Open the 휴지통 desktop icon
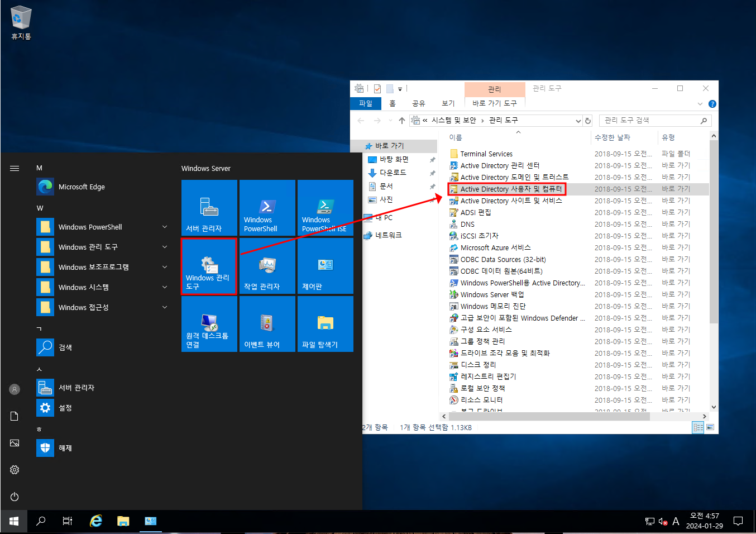This screenshot has width=756, height=534. tap(21, 23)
